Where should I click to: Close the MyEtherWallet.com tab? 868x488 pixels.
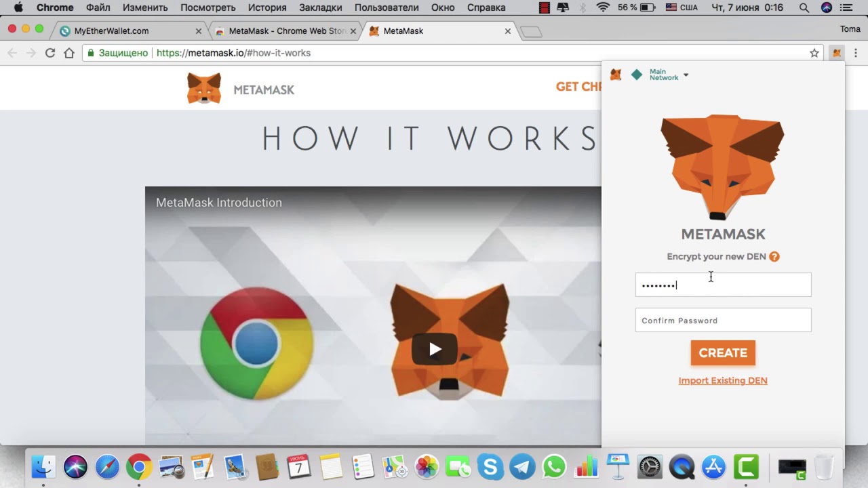point(199,31)
